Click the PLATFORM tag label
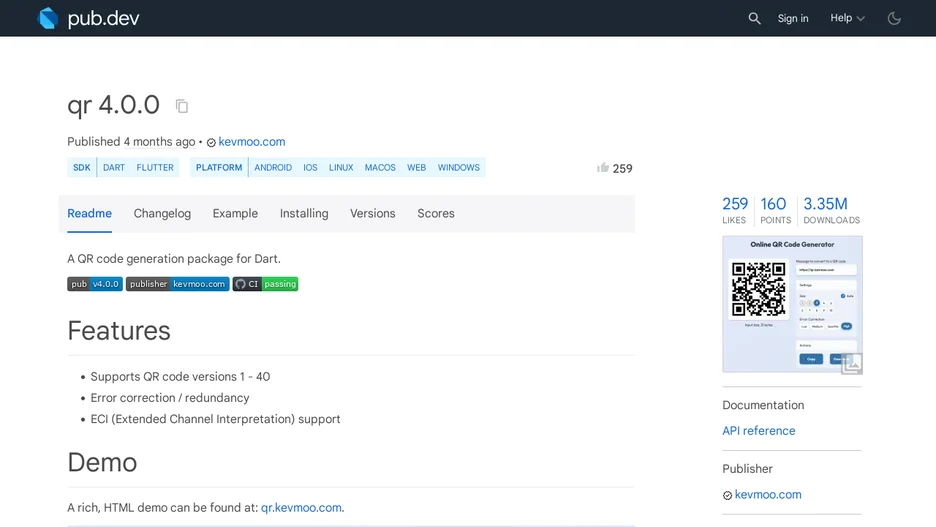The width and height of the screenshot is (936, 527). [219, 168]
